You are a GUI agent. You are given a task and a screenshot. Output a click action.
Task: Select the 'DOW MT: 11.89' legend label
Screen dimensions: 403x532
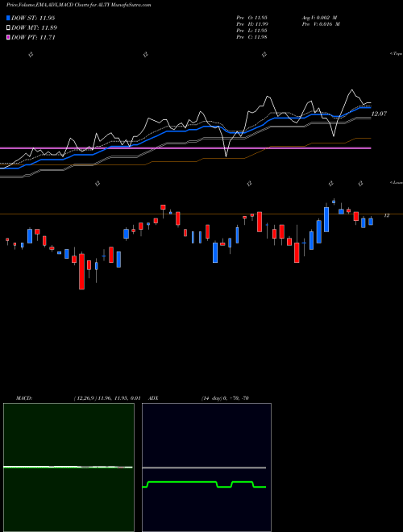[x=35, y=28]
